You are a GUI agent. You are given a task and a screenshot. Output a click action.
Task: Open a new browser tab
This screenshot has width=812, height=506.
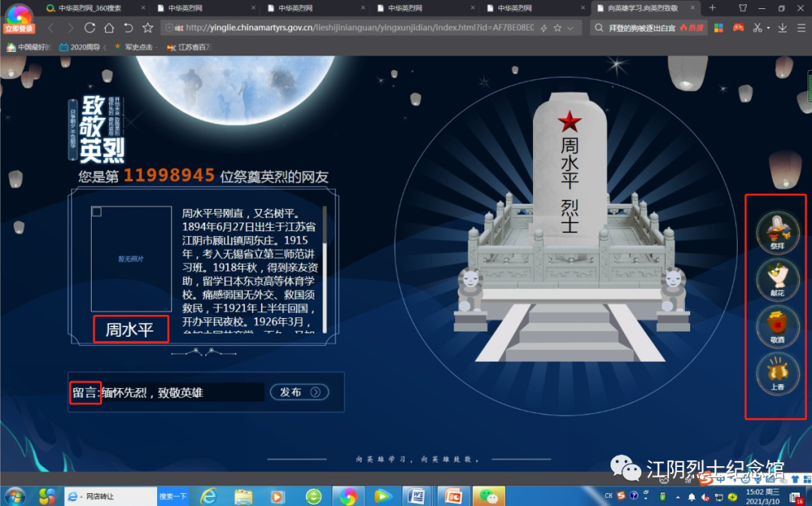pyautogui.click(x=713, y=8)
